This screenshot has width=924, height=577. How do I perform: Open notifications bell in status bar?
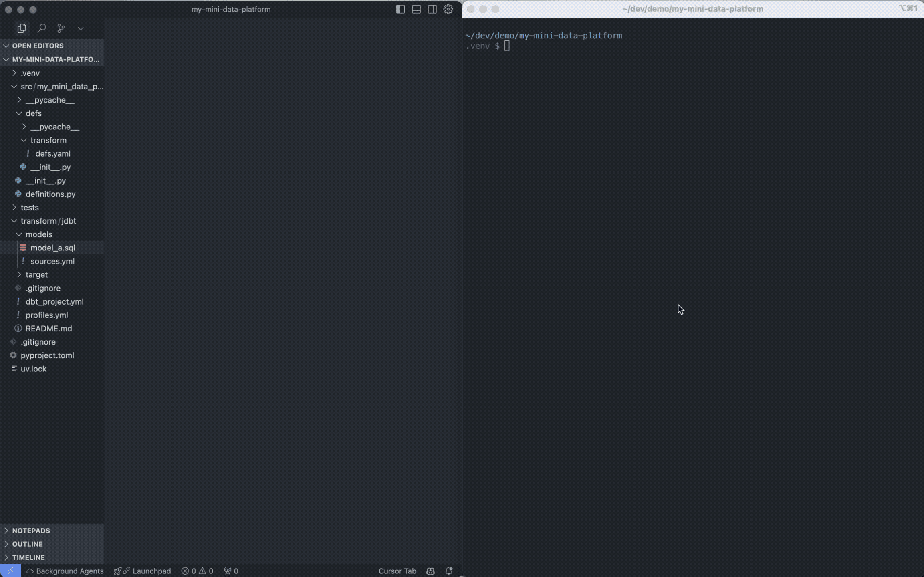point(449,571)
